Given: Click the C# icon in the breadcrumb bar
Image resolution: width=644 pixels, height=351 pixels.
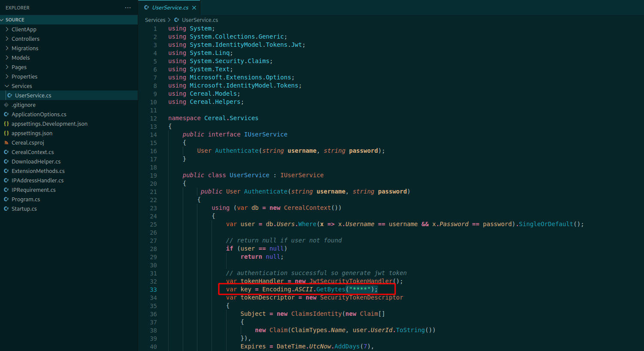Looking at the screenshot, I should pos(176,20).
